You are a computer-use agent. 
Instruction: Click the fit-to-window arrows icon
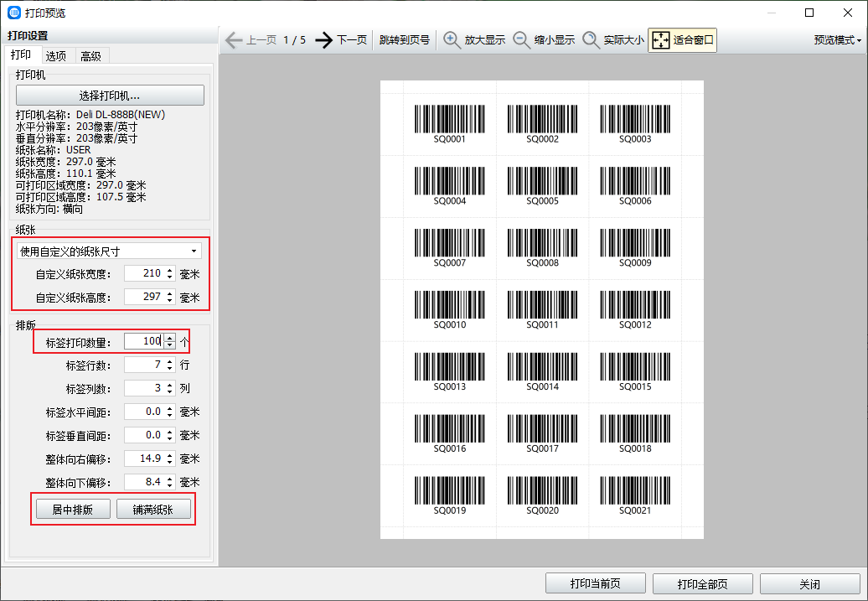661,40
